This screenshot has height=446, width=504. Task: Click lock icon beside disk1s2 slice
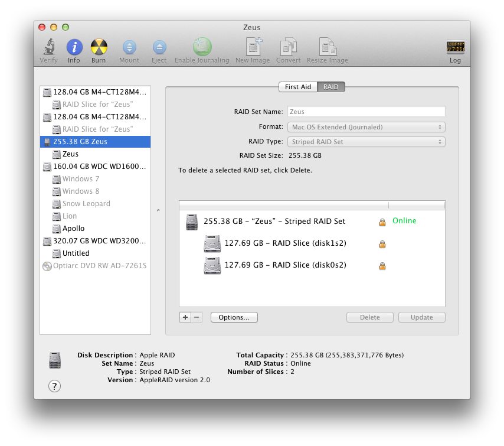point(382,244)
